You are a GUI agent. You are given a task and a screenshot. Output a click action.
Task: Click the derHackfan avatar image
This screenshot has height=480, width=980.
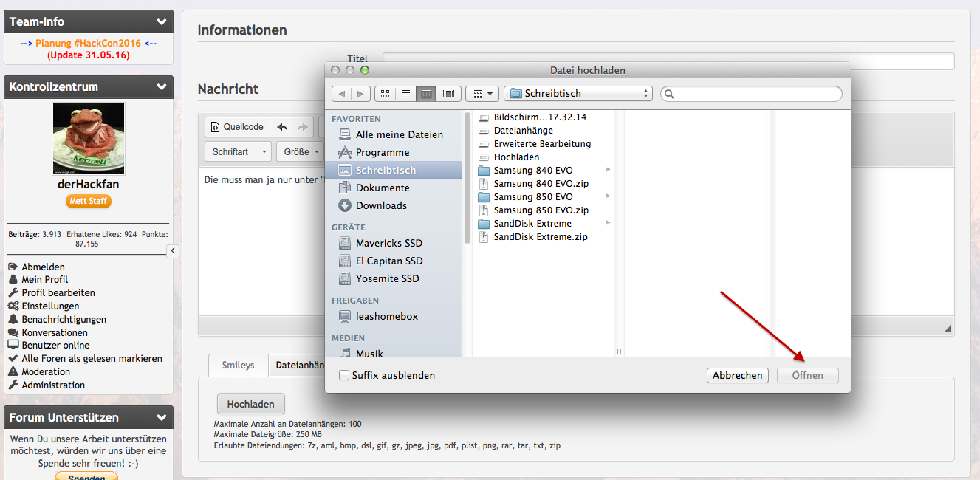(89, 138)
